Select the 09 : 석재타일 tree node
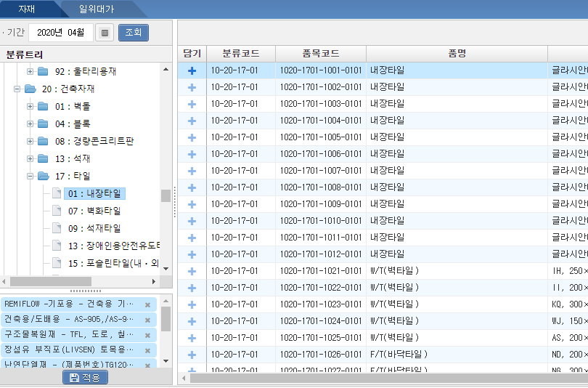 coord(94,229)
